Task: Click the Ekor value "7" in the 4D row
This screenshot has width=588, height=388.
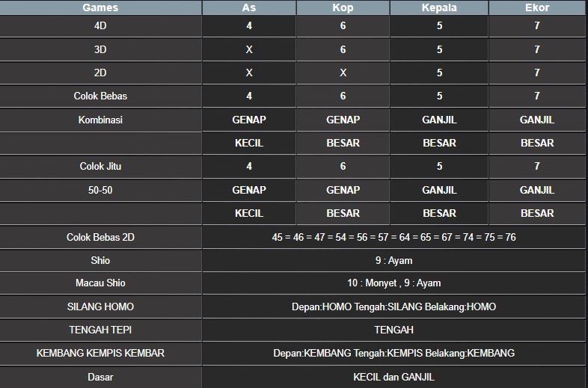Action: (537, 25)
